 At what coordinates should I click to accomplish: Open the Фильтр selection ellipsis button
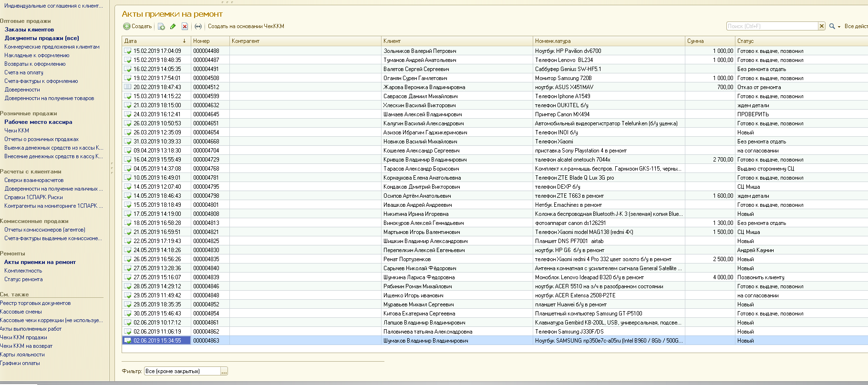click(224, 371)
